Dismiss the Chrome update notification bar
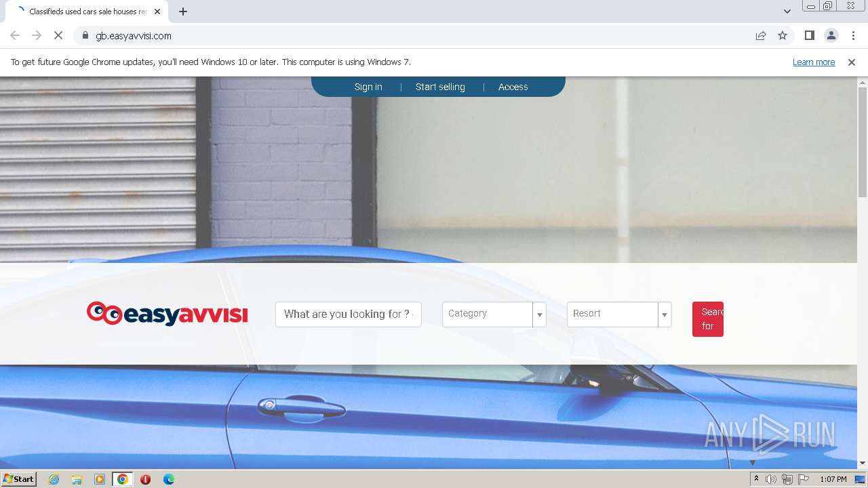 (x=852, y=62)
